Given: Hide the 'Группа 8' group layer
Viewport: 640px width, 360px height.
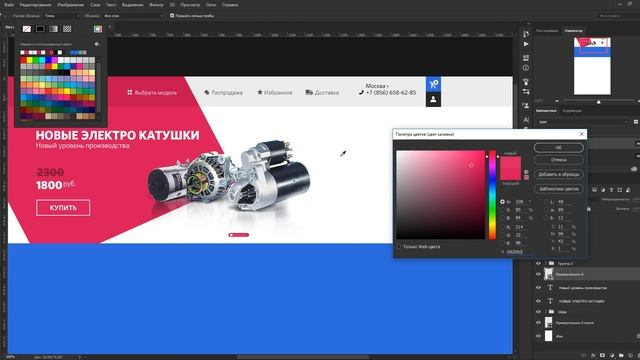Looking at the screenshot, I should [x=538, y=264].
